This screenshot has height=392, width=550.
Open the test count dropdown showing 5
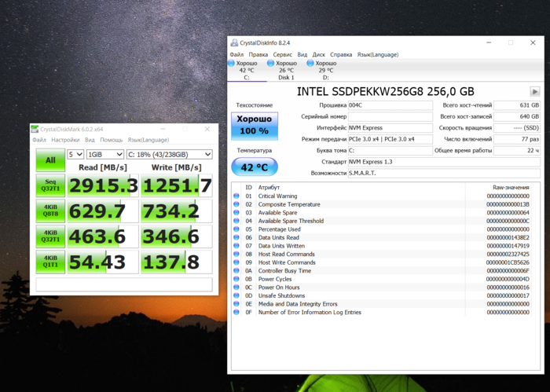[x=75, y=154]
